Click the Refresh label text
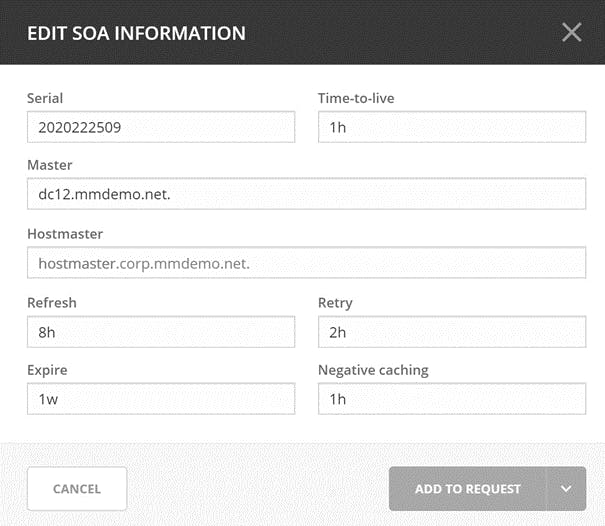 coord(52,303)
